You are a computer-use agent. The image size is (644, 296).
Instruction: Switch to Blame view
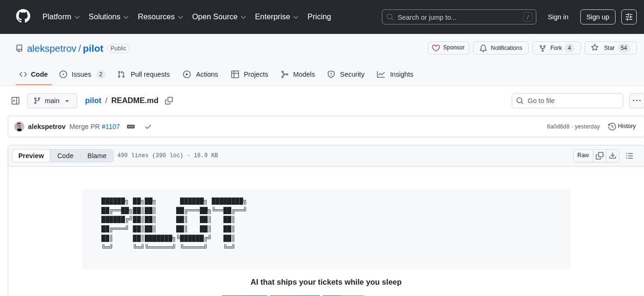click(x=97, y=156)
